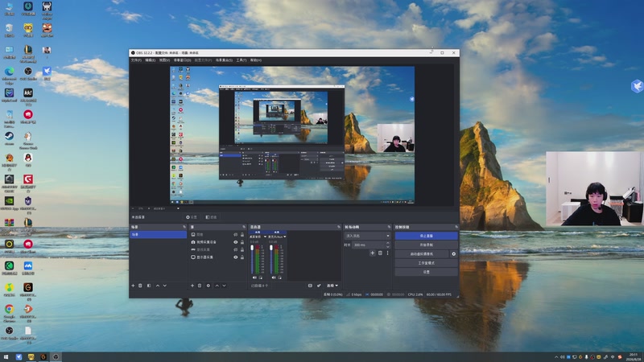Open the 帮助(H) menu
Viewport: 644px width, 362px height.
point(256,60)
